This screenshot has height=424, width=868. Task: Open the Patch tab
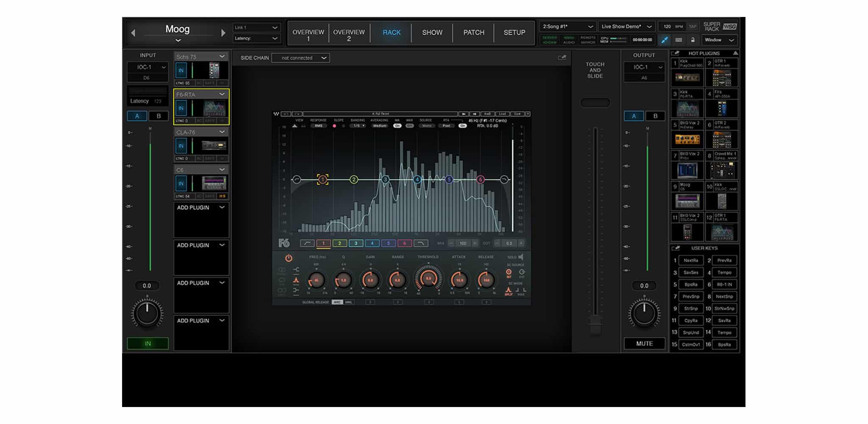(x=473, y=33)
